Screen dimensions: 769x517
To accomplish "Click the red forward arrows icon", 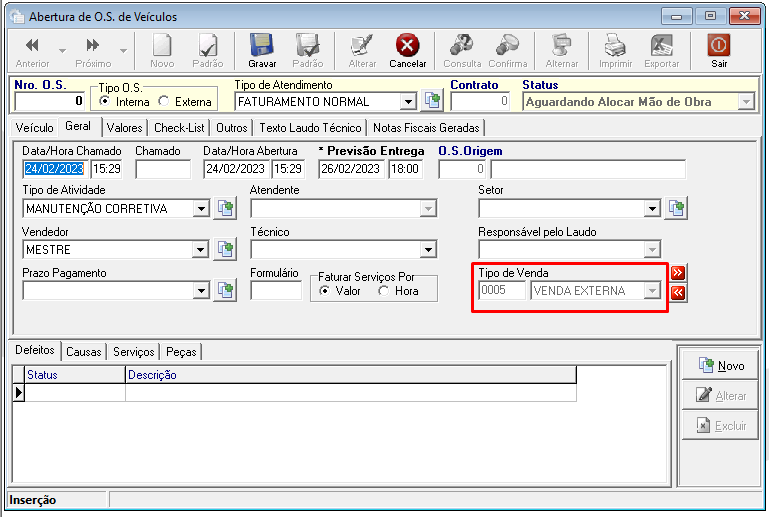I will (x=678, y=273).
